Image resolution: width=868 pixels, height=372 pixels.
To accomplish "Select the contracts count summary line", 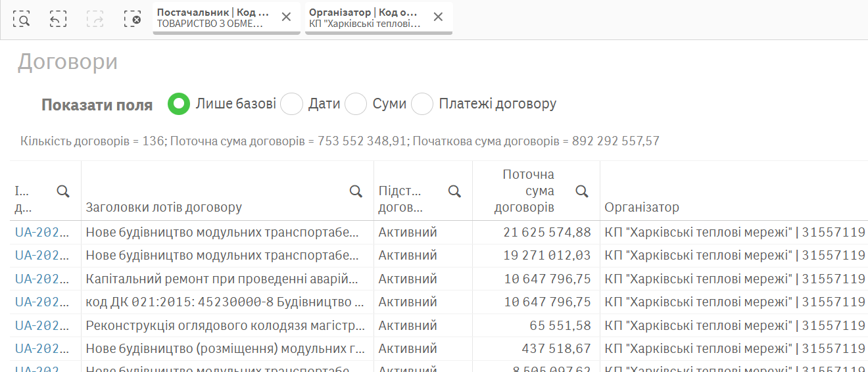I will tap(340, 141).
